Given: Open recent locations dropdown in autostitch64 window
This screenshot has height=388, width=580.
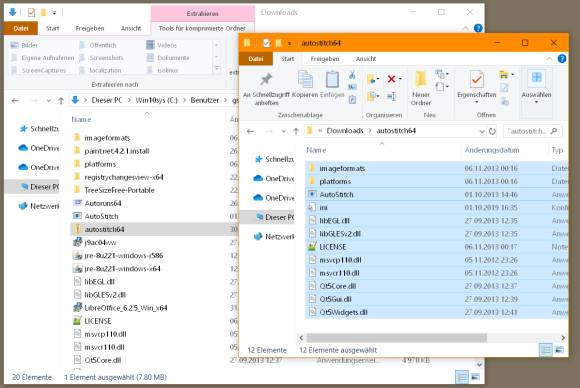Looking at the screenshot, I should click(284, 131).
